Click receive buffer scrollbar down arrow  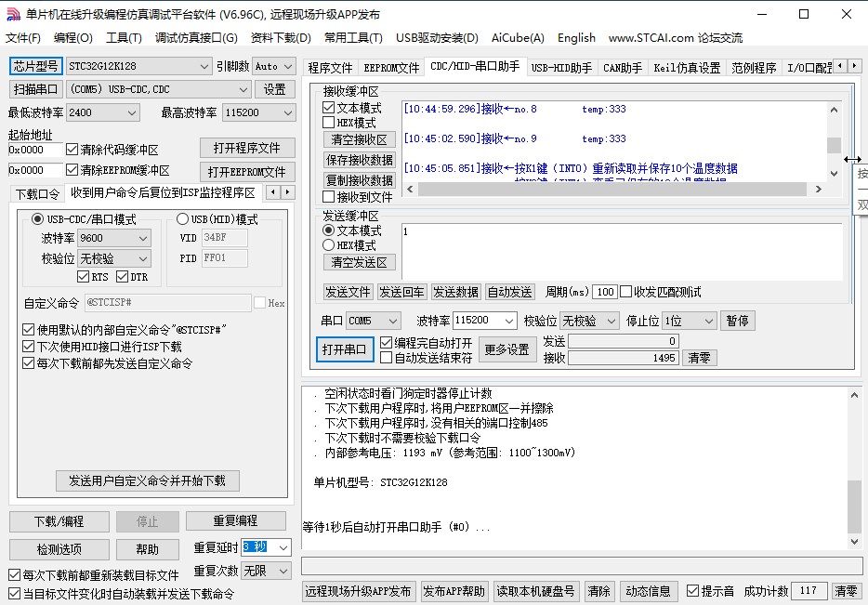point(834,173)
